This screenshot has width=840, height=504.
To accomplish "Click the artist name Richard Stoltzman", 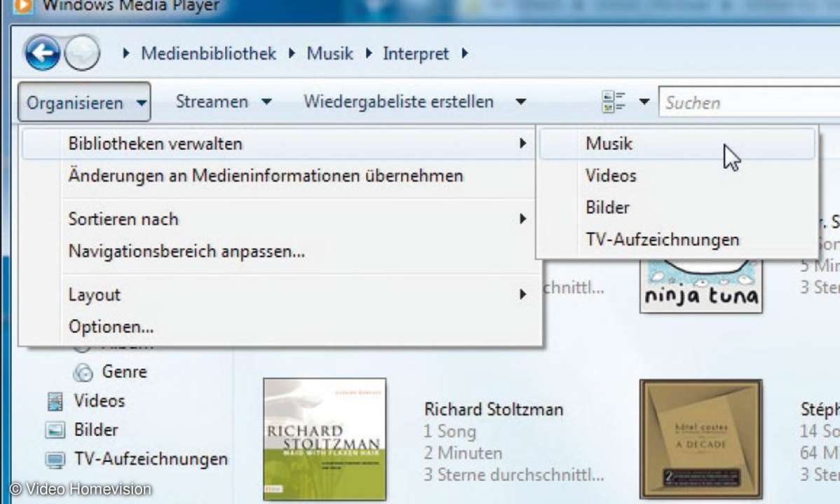I will click(493, 409).
